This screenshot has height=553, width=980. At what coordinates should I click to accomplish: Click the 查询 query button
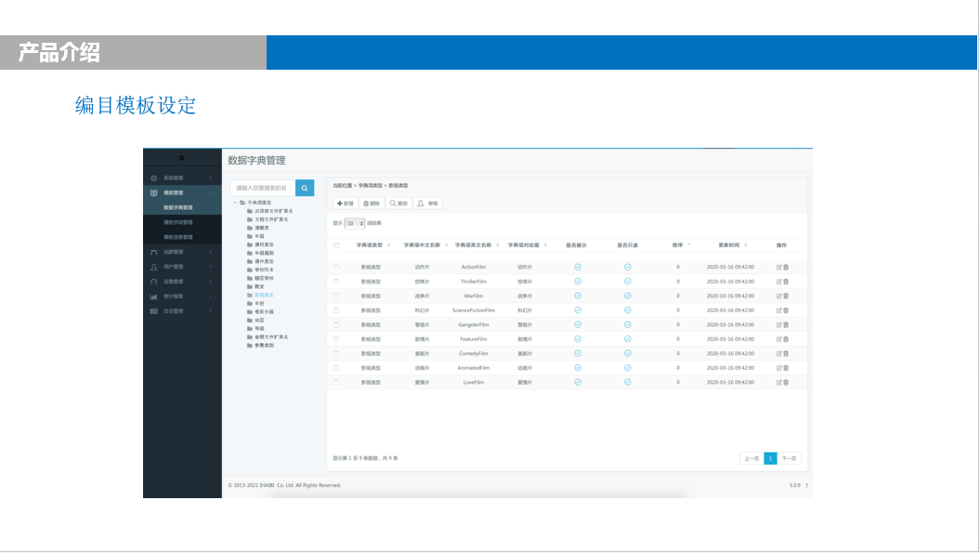point(399,204)
